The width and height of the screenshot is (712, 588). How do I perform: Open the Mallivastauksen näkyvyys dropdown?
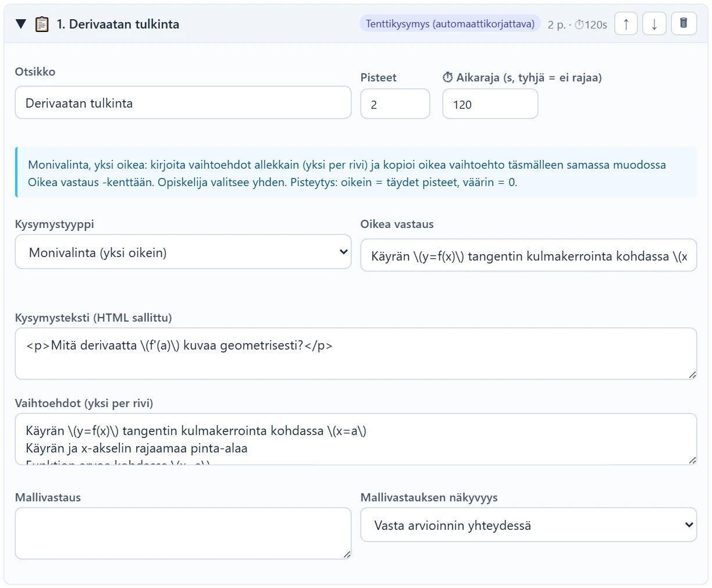coord(529,525)
